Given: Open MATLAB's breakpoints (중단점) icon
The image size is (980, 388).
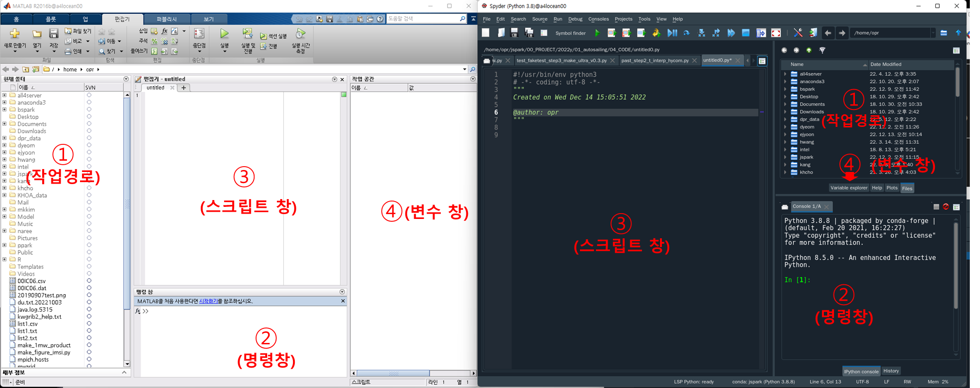Looking at the screenshot, I should click(x=199, y=33).
